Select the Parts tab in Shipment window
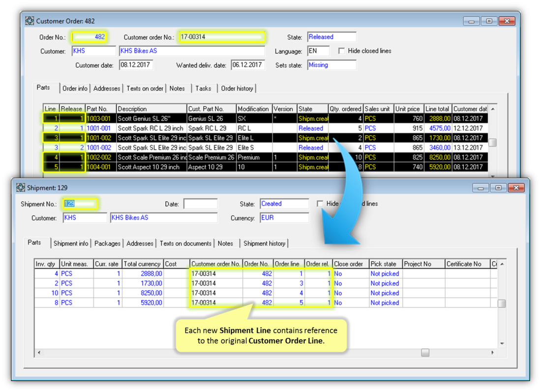 [34, 242]
